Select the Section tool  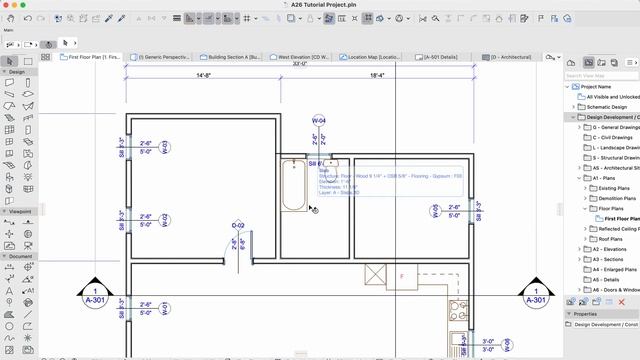(9, 222)
